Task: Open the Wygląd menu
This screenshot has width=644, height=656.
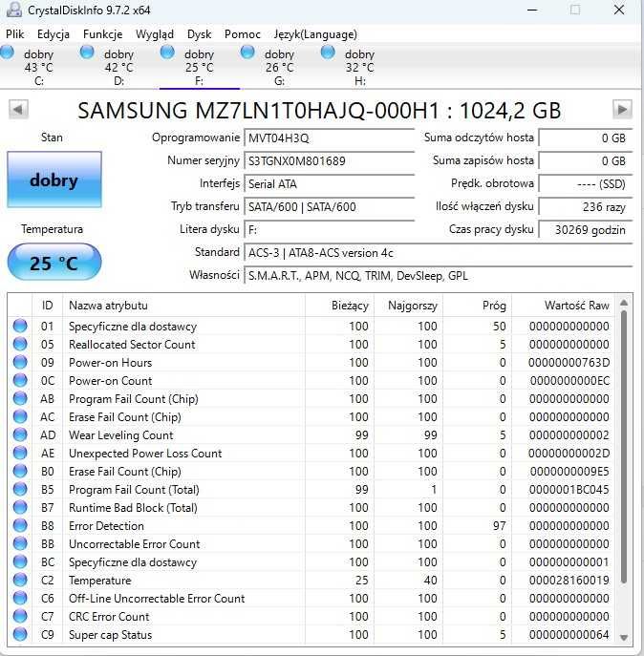Action: click(155, 34)
